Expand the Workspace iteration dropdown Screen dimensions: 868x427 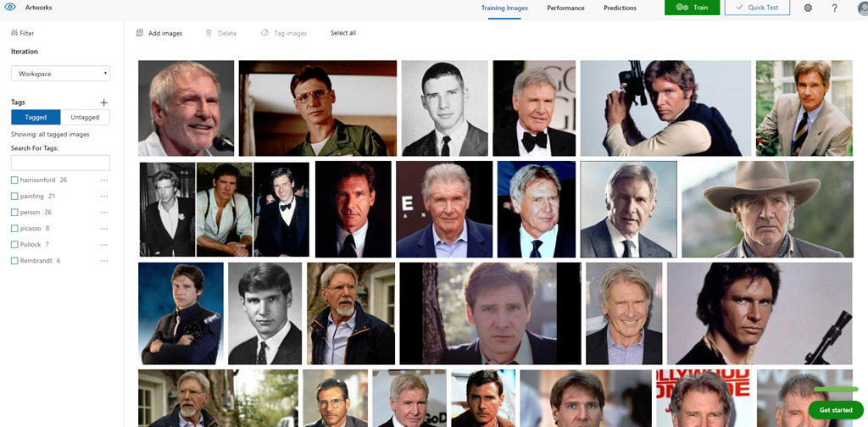pos(60,74)
